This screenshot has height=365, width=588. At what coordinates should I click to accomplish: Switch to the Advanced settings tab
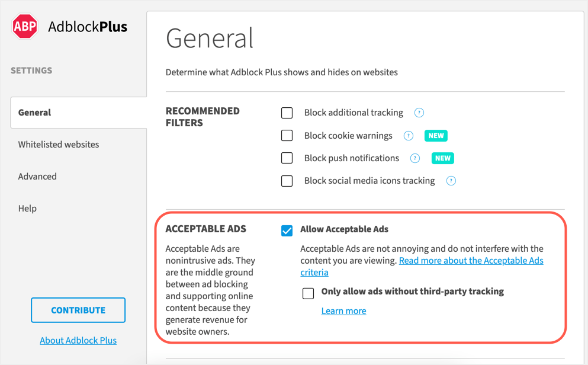(x=37, y=177)
